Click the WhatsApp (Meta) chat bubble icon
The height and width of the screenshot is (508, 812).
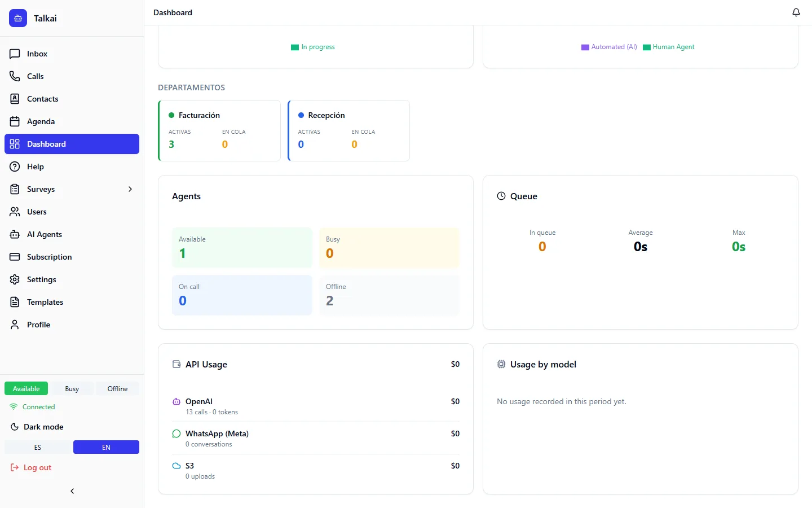pyautogui.click(x=176, y=433)
